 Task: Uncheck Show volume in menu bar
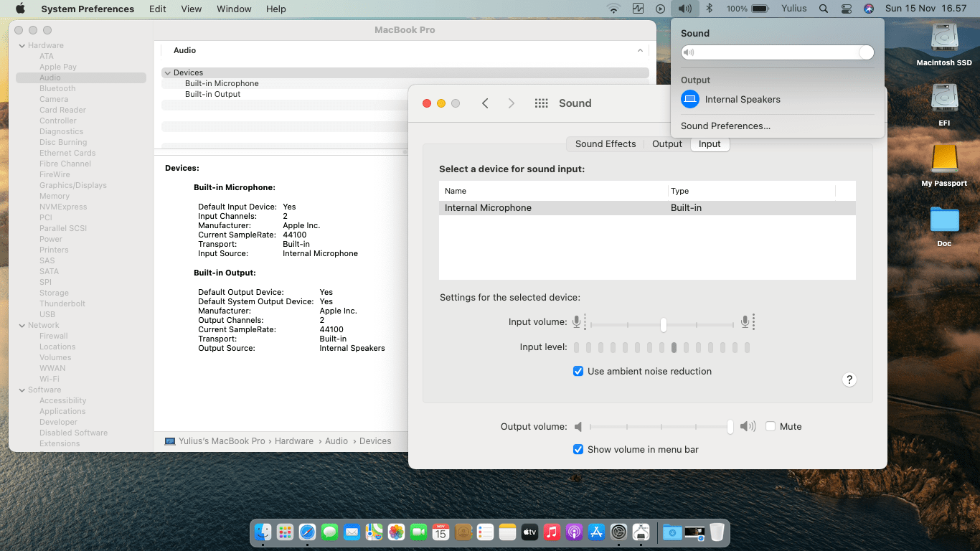(x=578, y=450)
